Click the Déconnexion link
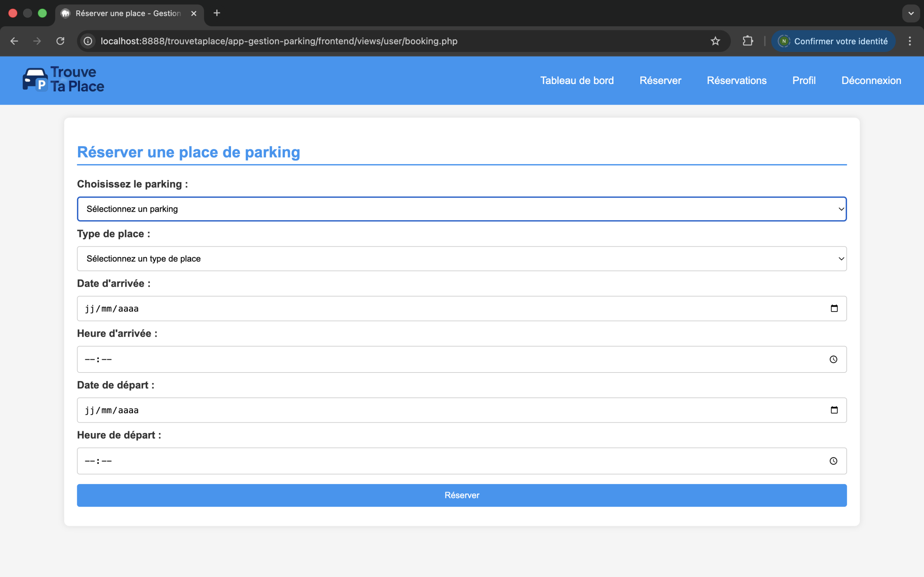 [x=871, y=80]
